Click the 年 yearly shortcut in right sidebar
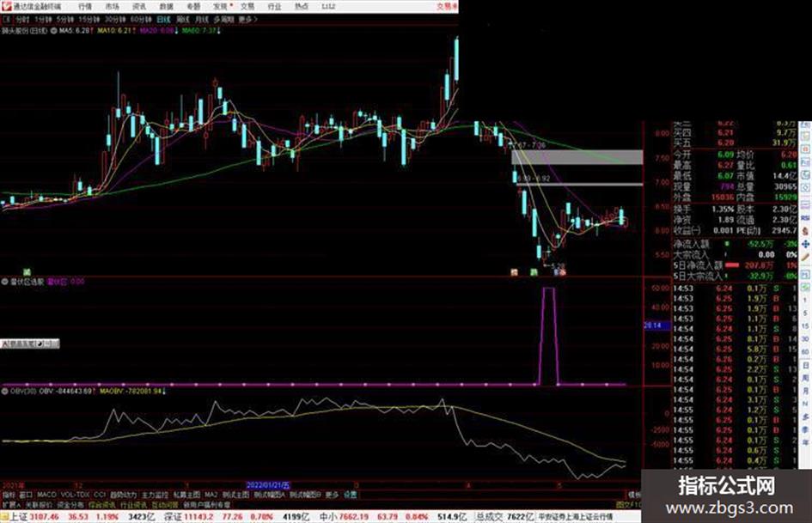This screenshot has height=523, width=812. 805,442
